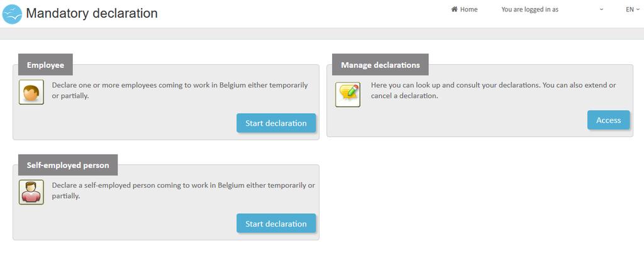Click the blue bird logo icon

tap(13, 14)
